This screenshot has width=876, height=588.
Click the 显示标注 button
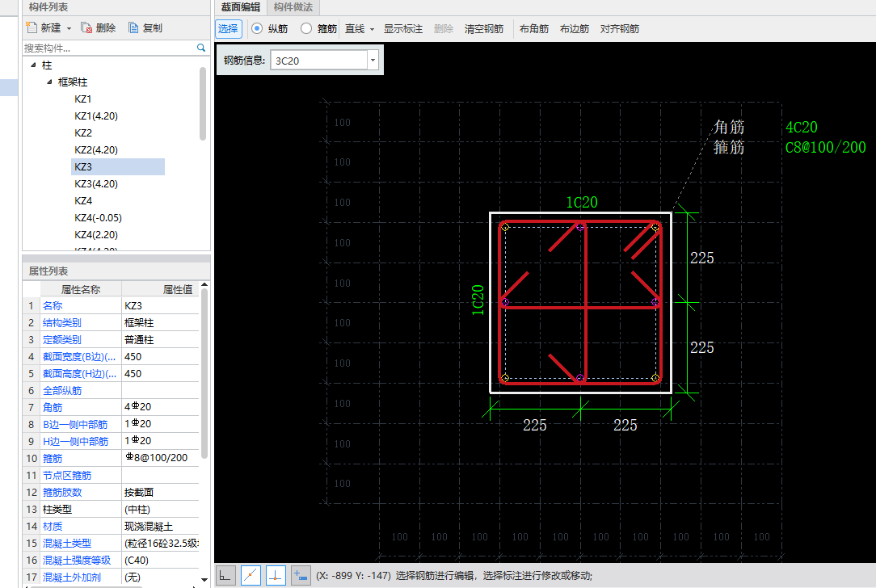(x=402, y=29)
